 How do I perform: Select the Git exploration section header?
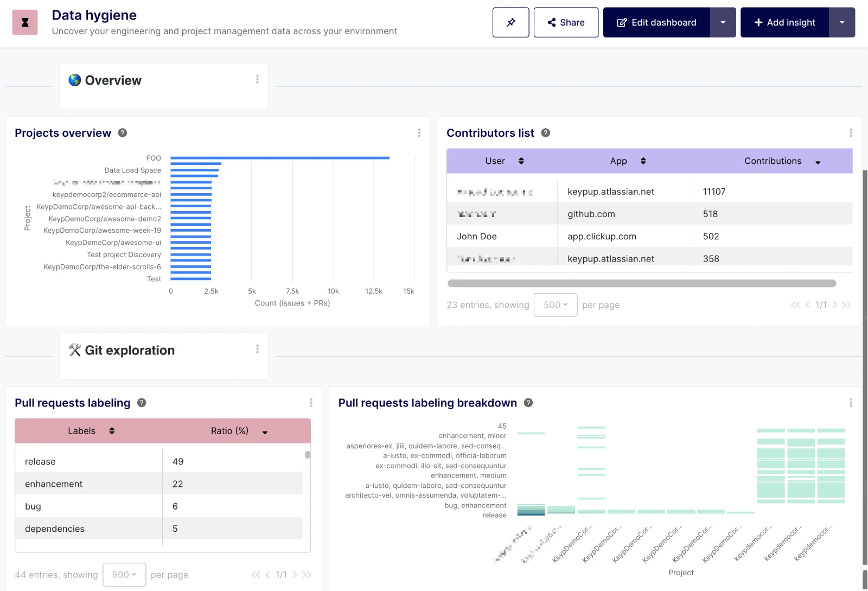pos(130,349)
